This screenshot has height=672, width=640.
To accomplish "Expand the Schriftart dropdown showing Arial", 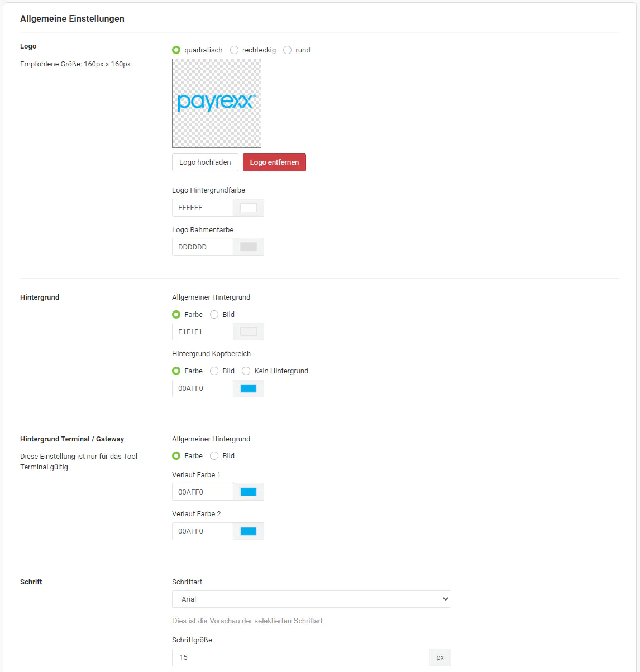I will click(x=311, y=599).
